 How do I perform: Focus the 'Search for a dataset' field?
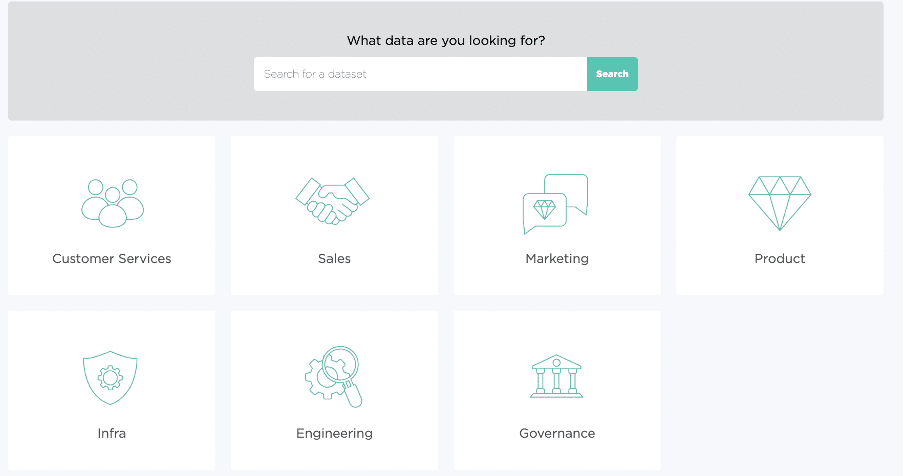point(420,74)
